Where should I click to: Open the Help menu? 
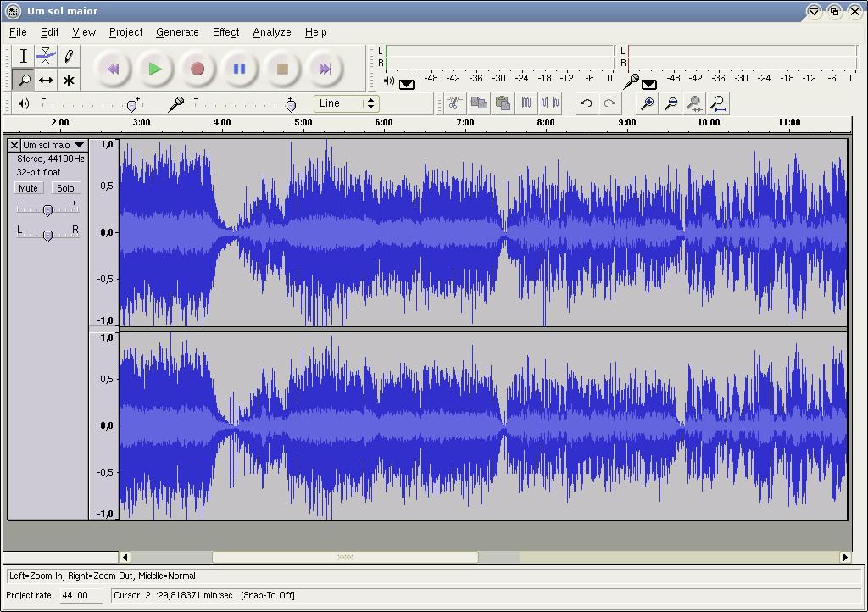(x=315, y=32)
